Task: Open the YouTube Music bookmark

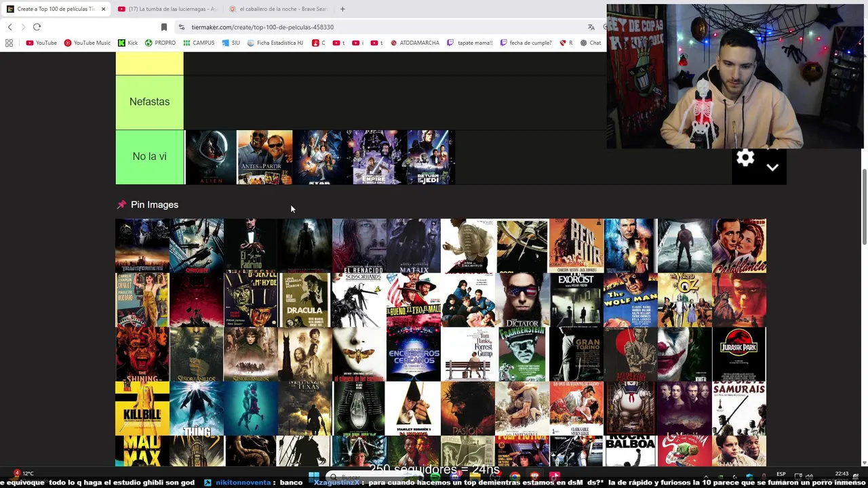Action: [87, 43]
